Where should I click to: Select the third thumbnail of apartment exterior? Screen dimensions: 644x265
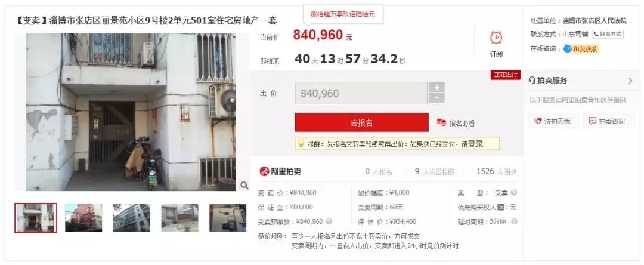(x=131, y=218)
